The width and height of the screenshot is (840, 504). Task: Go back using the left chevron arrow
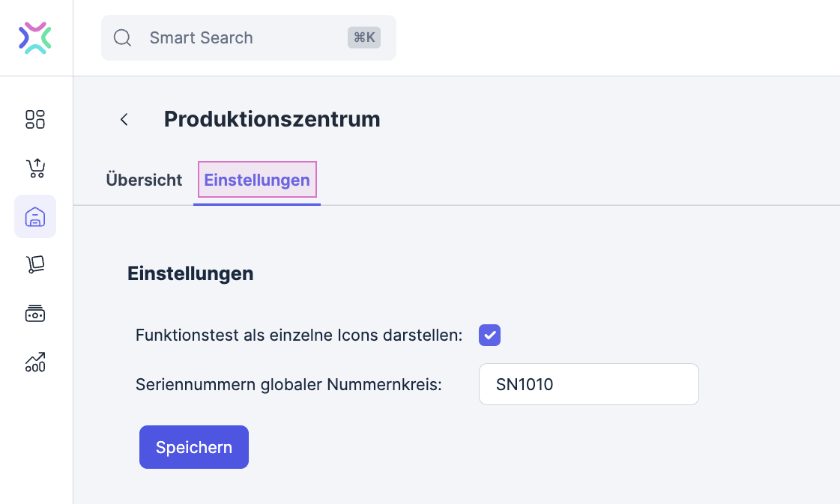(x=124, y=120)
